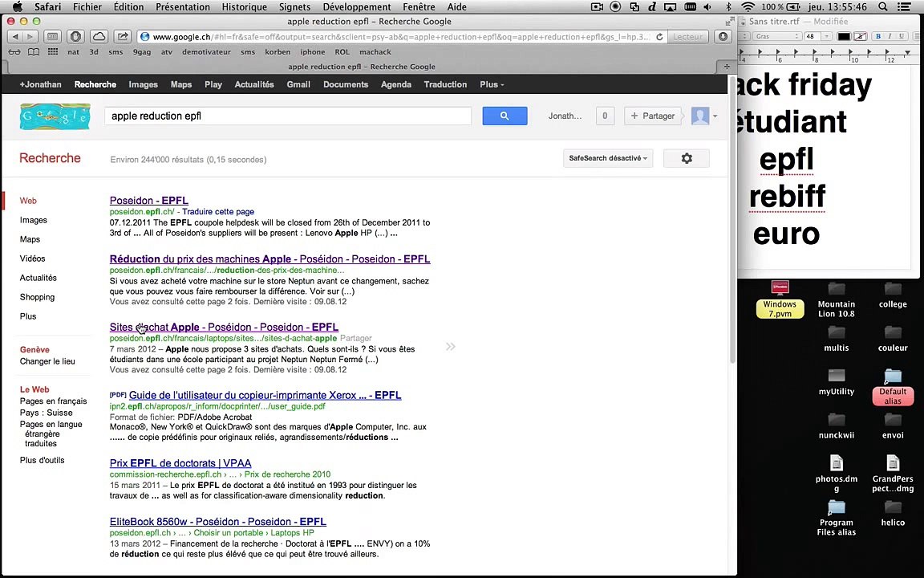
Task: Expand Plus d'outils search tools
Action: [42, 460]
